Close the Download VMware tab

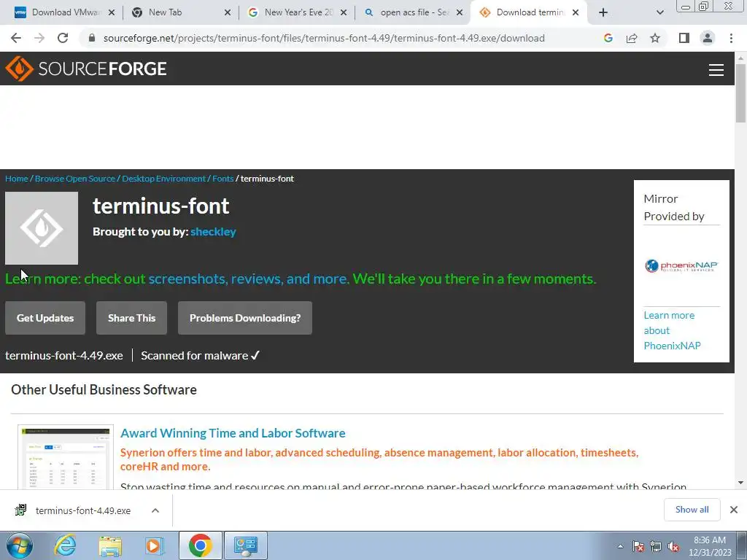tap(112, 12)
